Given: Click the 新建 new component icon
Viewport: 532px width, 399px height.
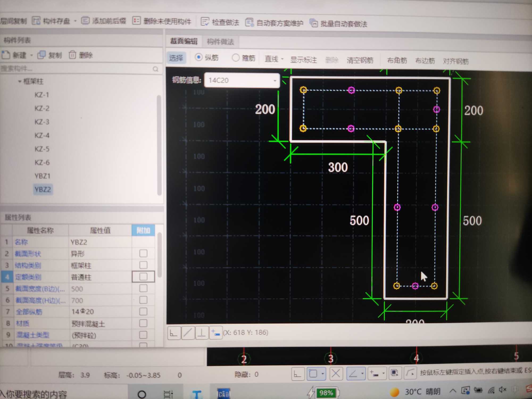Looking at the screenshot, I should pyautogui.click(x=6, y=55).
